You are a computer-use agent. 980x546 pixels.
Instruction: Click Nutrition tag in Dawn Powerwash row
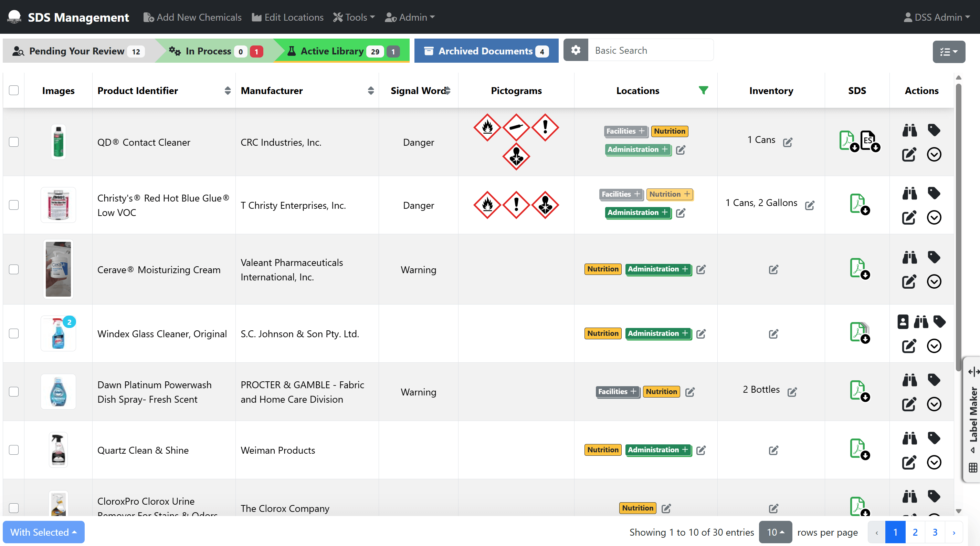(661, 391)
